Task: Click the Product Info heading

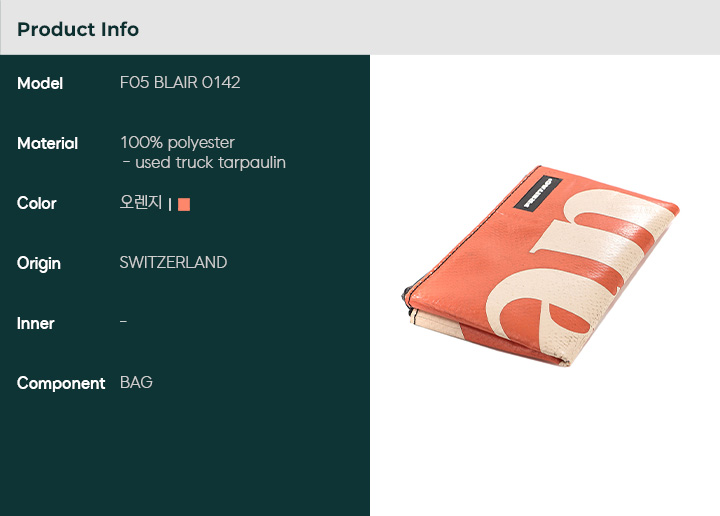Action: click(x=78, y=29)
